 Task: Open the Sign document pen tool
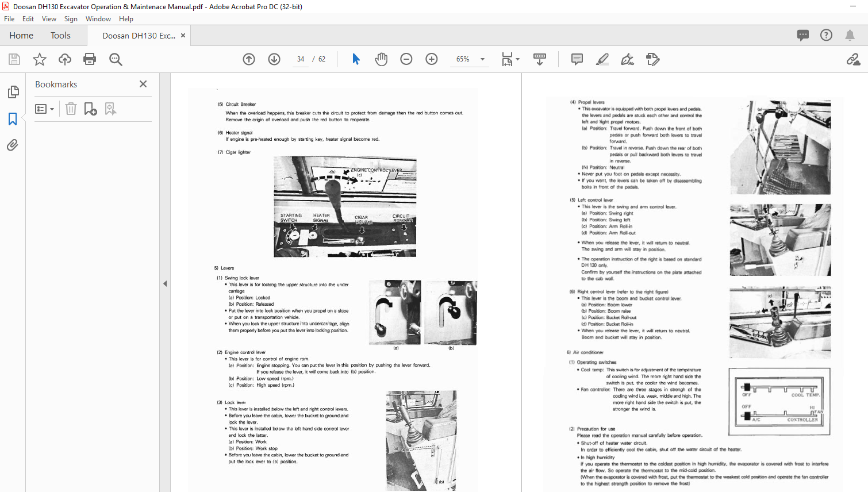(628, 59)
